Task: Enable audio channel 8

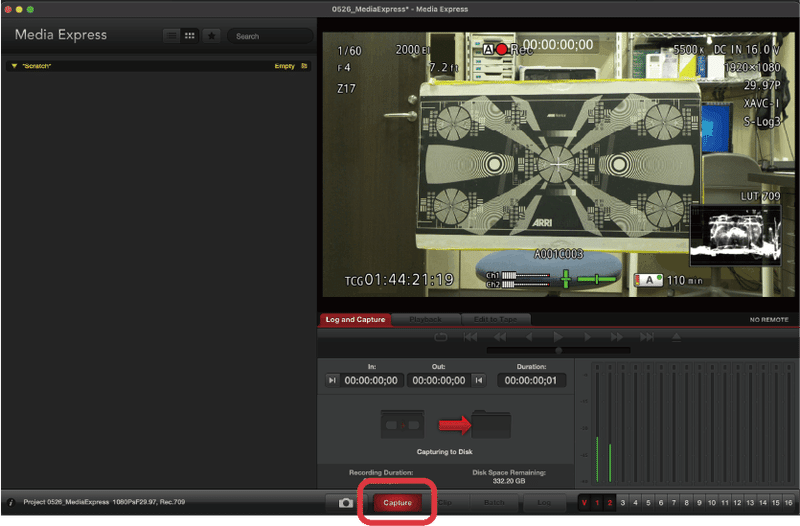Action: coord(686,503)
